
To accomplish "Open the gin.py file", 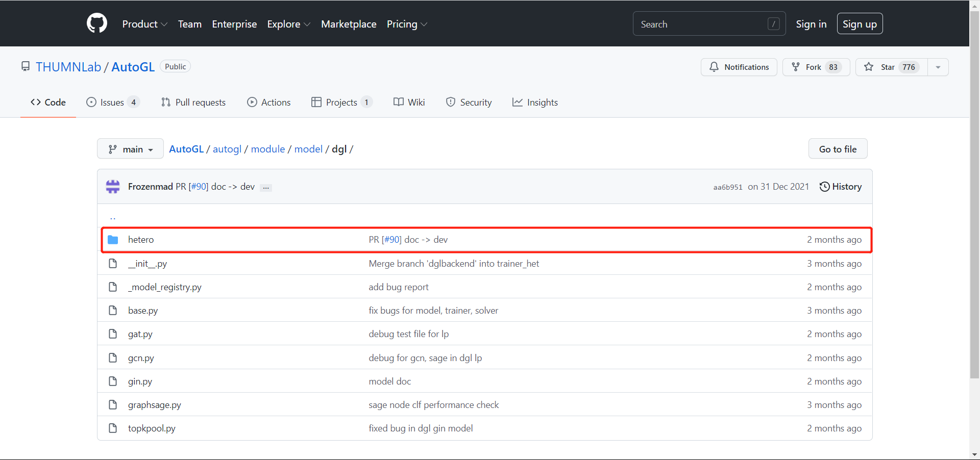I will pos(140,381).
